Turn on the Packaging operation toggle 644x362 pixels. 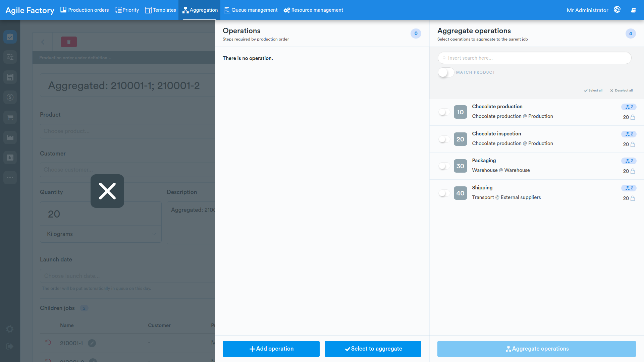[444, 166]
